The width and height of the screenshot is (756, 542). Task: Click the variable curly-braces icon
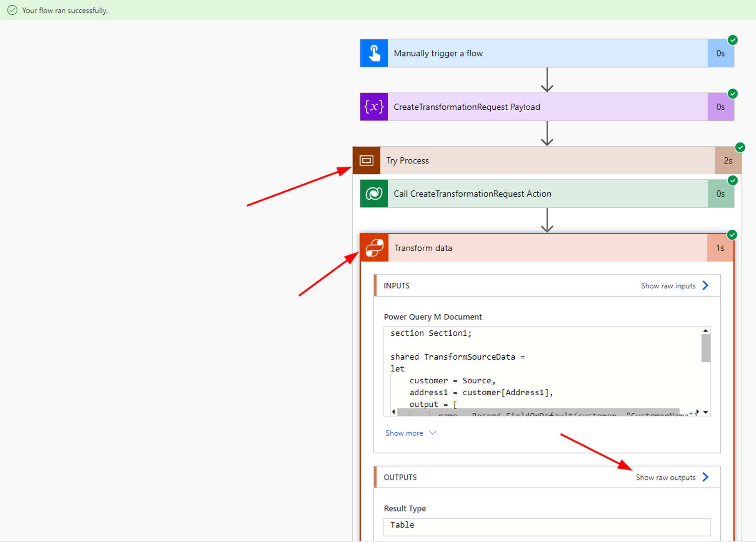point(374,107)
